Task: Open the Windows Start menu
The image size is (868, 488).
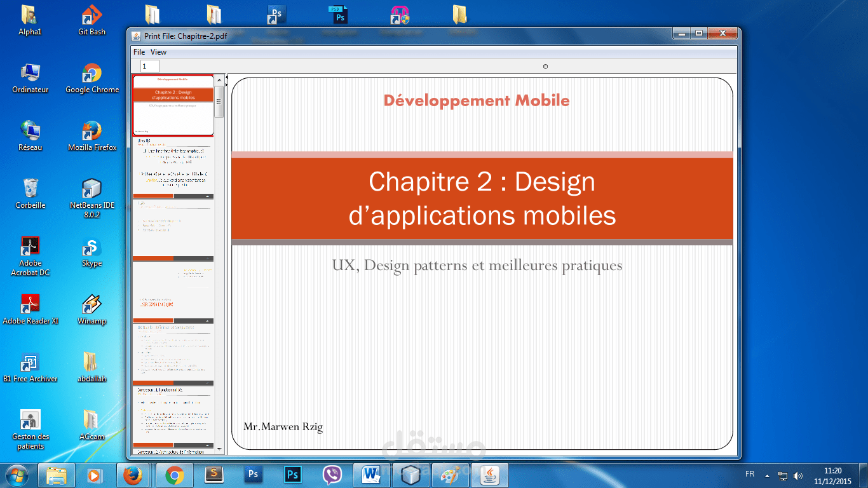Action: [x=17, y=475]
